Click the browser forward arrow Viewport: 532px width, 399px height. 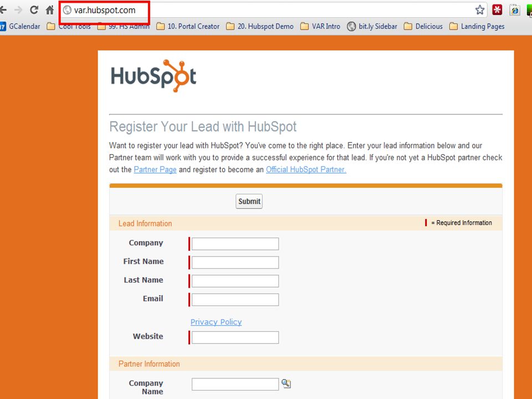pos(18,10)
